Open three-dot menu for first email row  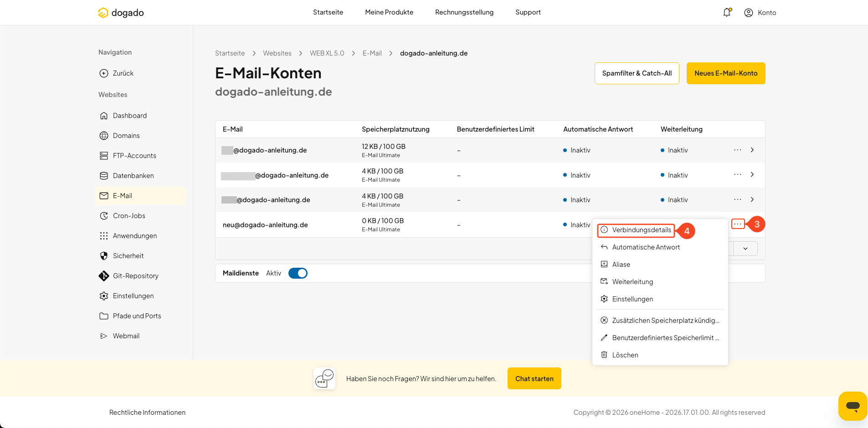(738, 150)
